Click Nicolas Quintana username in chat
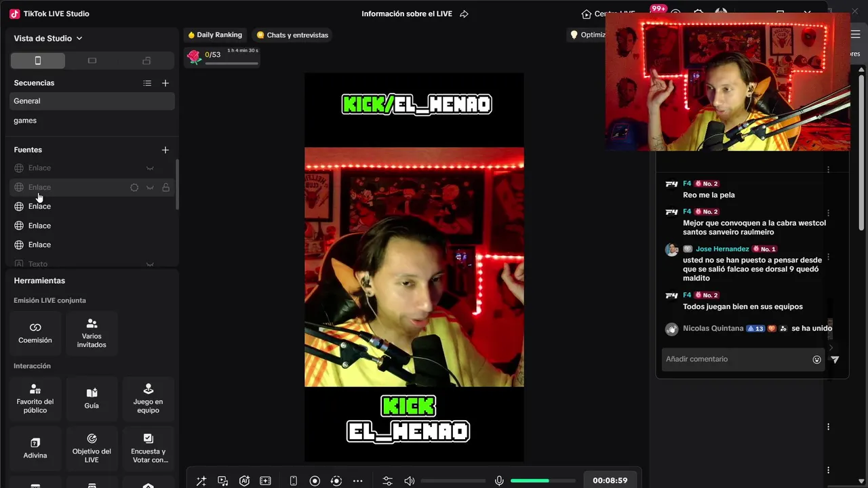The image size is (868, 488). point(713,329)
